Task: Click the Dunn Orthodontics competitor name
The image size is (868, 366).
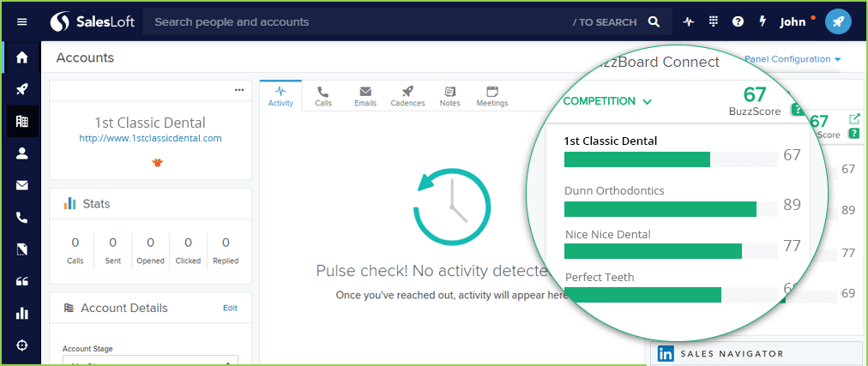Action: [x=614, y=191]
